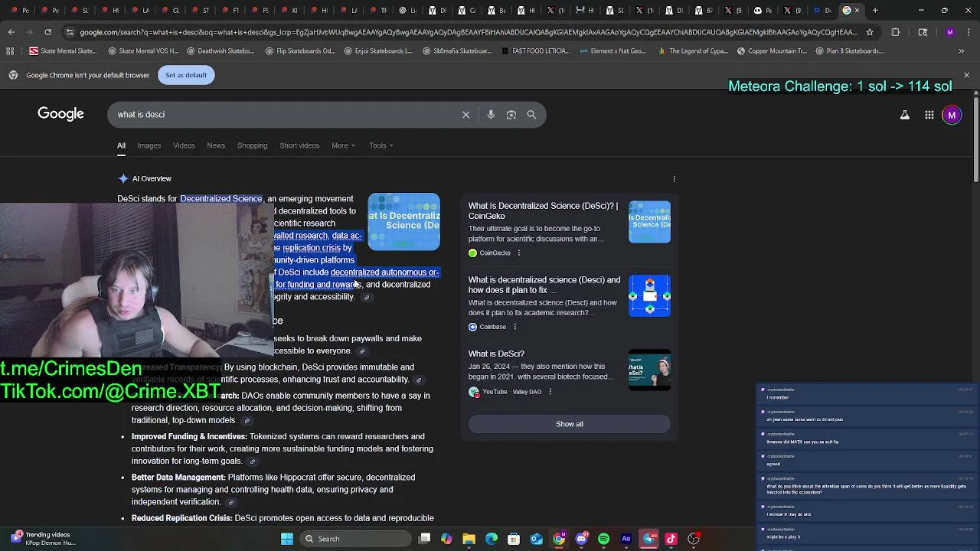Expand the More search filters dropdown
Viewport: 980px width, 551px height.
[x=343, y=145]
